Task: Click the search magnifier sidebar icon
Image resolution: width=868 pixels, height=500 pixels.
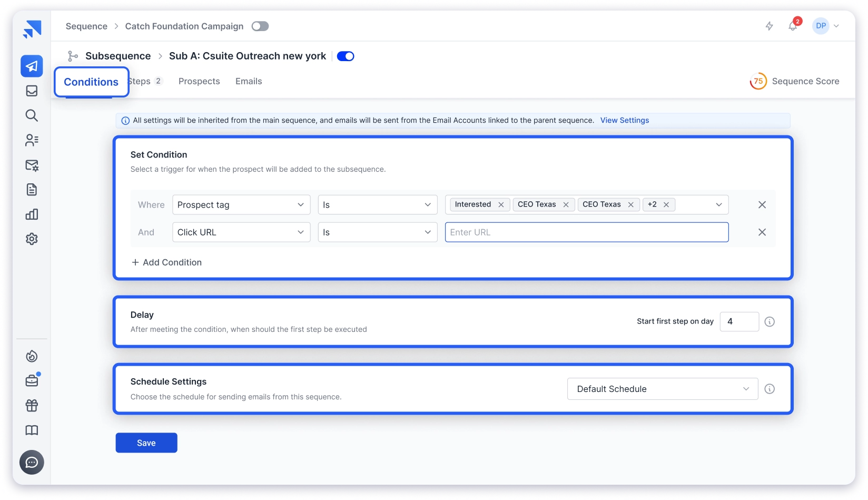Action: [32, 115]
